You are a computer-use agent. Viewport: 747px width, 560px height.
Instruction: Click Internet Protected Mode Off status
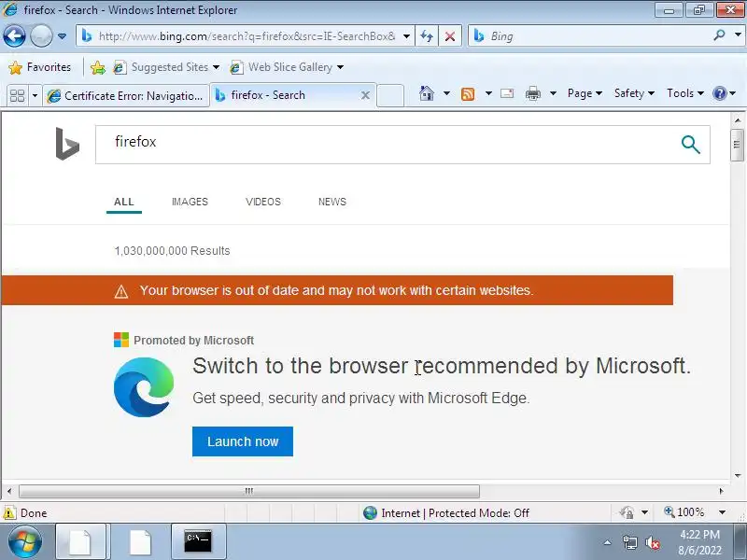click(446, 512)
